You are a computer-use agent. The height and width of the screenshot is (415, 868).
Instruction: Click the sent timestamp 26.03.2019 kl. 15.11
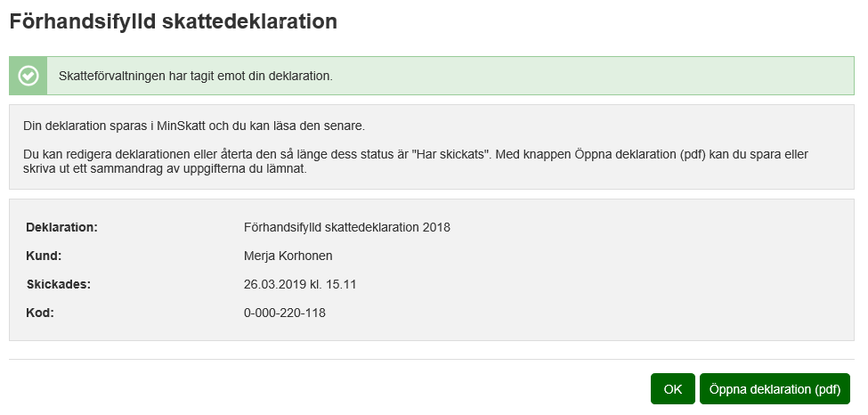[299, 284]
